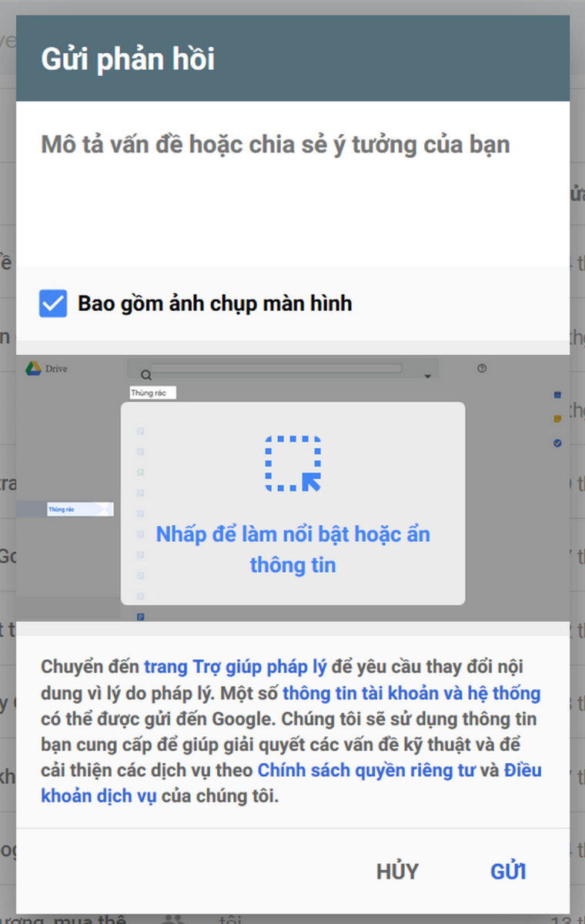Open the search options dropdown arrow in preview
The width and height of the screenshot is (585, 924).
click(x=427, y=376)
